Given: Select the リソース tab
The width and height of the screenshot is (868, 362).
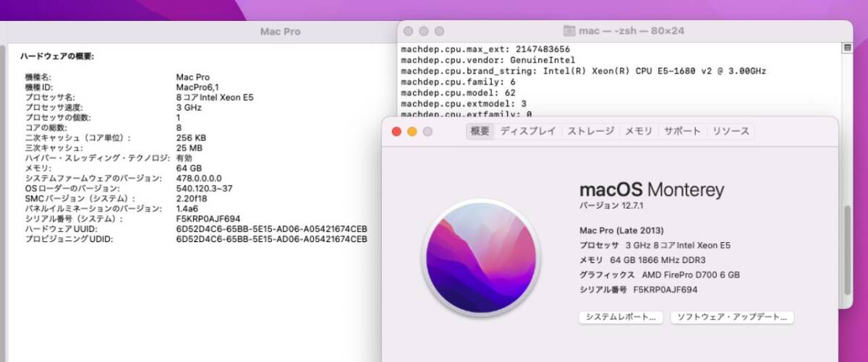Looking at the screenshot, I should 731,132.
